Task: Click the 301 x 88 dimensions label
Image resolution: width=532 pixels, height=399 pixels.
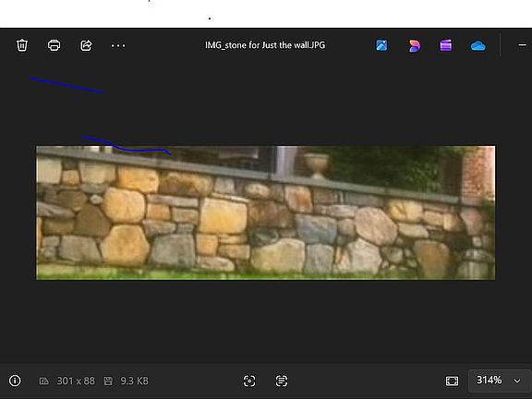Action: coord(76,381)
